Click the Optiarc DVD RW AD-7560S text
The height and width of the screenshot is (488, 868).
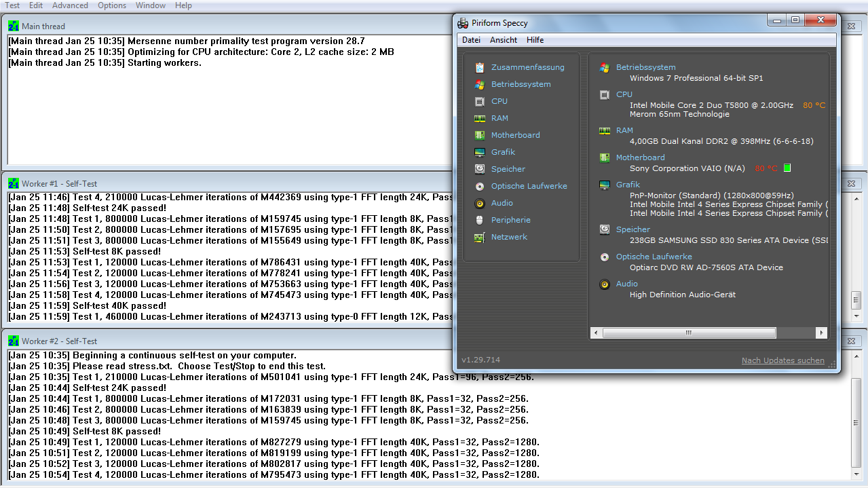click(706, 267)
